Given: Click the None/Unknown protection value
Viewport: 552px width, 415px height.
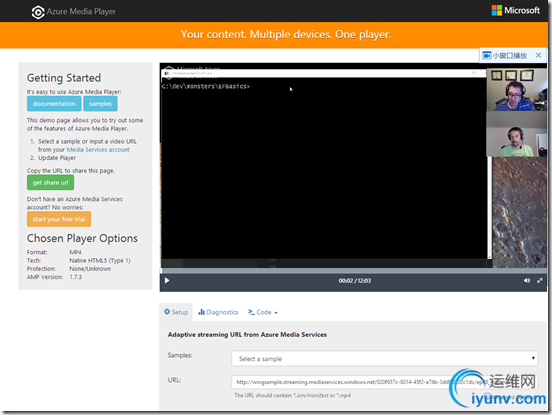Looking at the screenshot, I should (x=90, y=269).
